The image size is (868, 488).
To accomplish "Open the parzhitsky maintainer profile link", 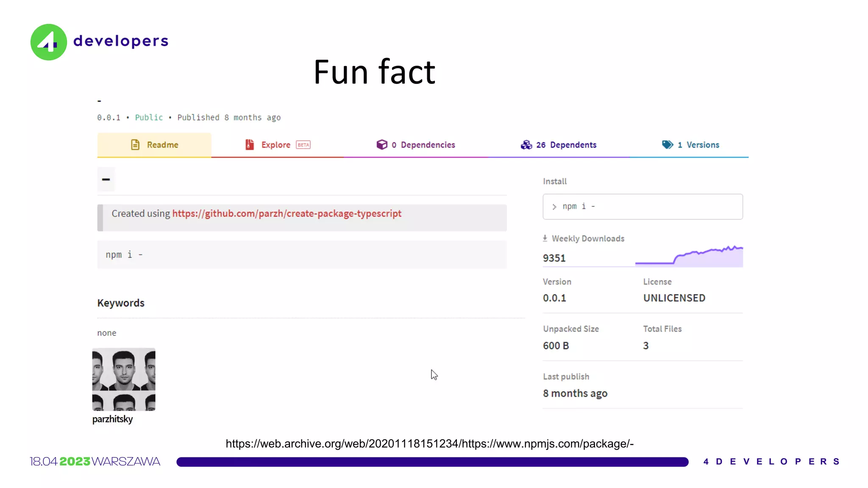I will (x=112, y=419).
